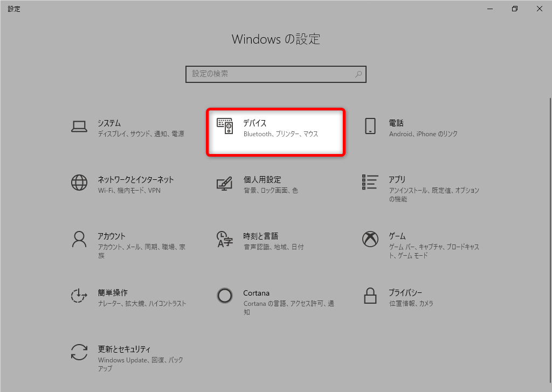552x392 pixels.
Task: Focus the 設定の検索 search field
Action: [270, 74]
